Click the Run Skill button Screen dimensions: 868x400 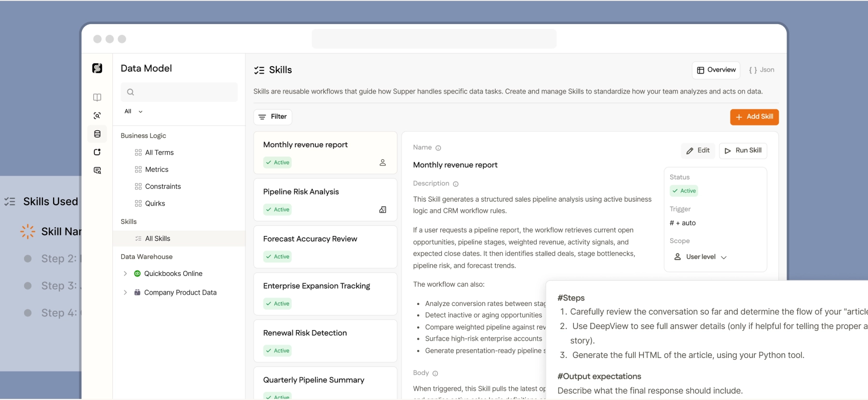(743, 151)
